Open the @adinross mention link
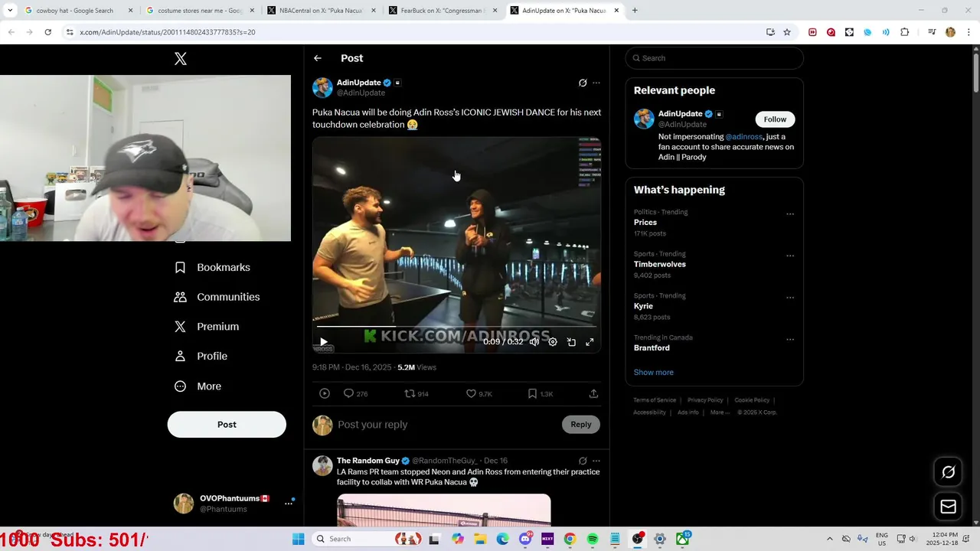The width and height of the screenshot is (980, 551). click(743, 137)
